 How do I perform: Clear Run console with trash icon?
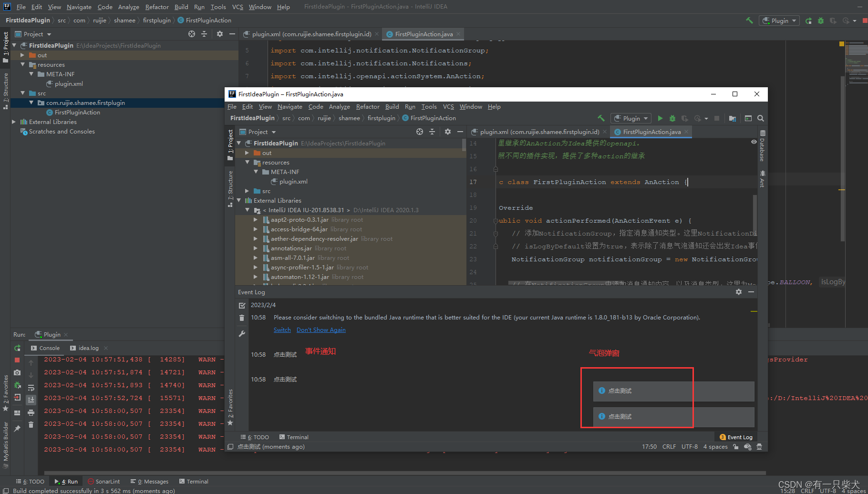[x=31, y=425]
